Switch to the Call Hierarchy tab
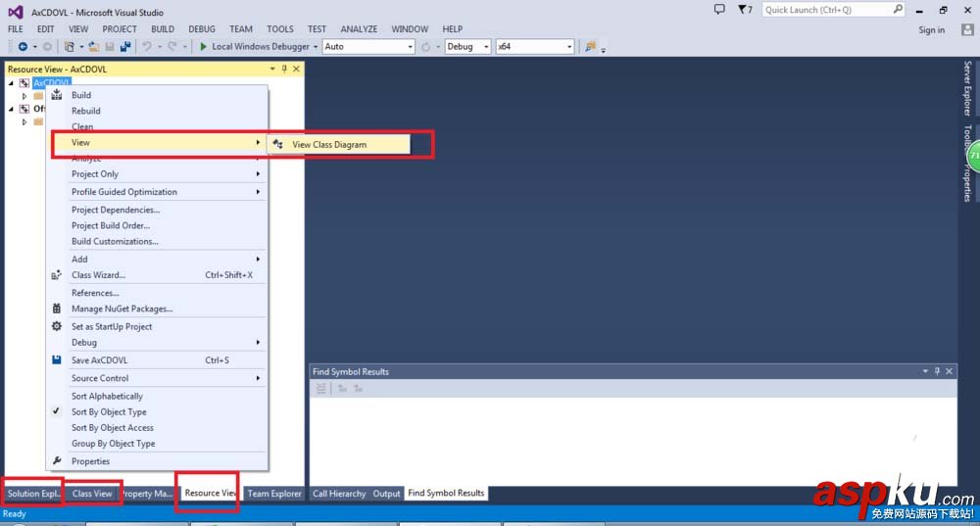The height and width of the screenshot is (526, 980). click(339, 493)
